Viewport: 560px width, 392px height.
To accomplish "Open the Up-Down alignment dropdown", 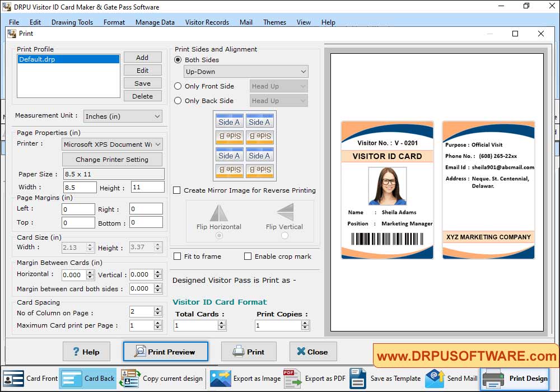I will 246,72.
